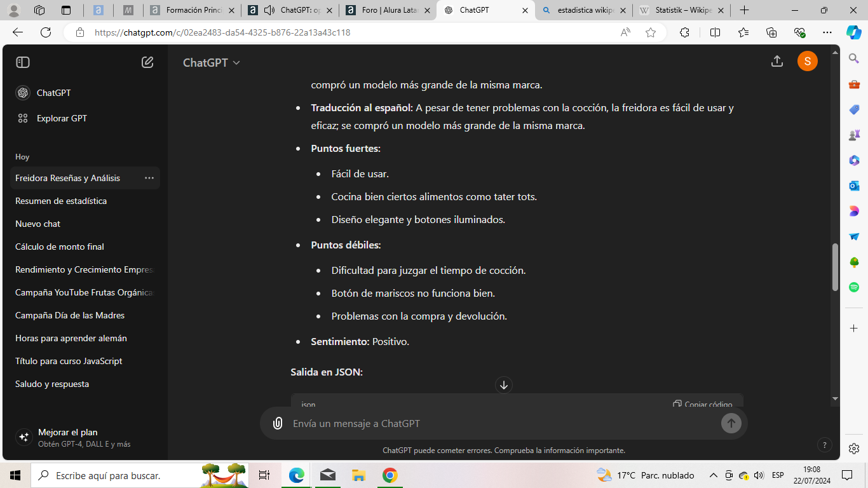Open a new browser tab

tap(744, 10)
